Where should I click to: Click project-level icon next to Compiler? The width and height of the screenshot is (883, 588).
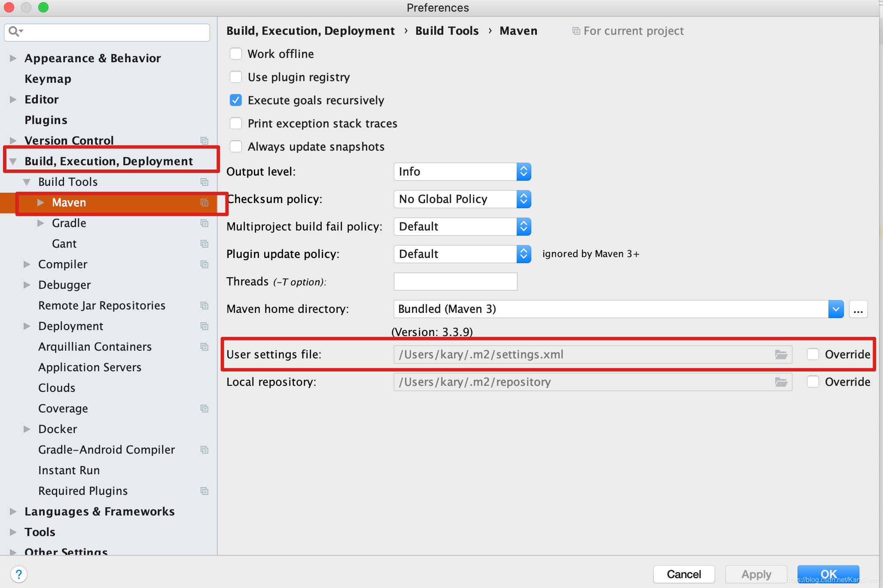(204, 264)
